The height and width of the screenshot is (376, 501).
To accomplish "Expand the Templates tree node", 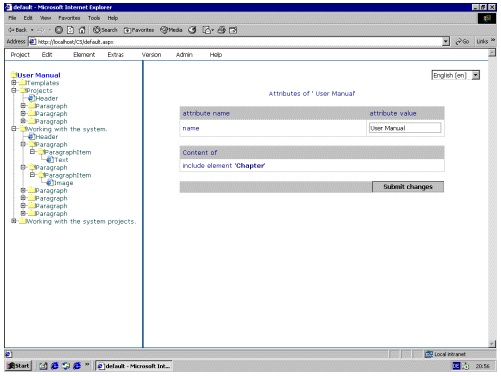I will (14, 82).
